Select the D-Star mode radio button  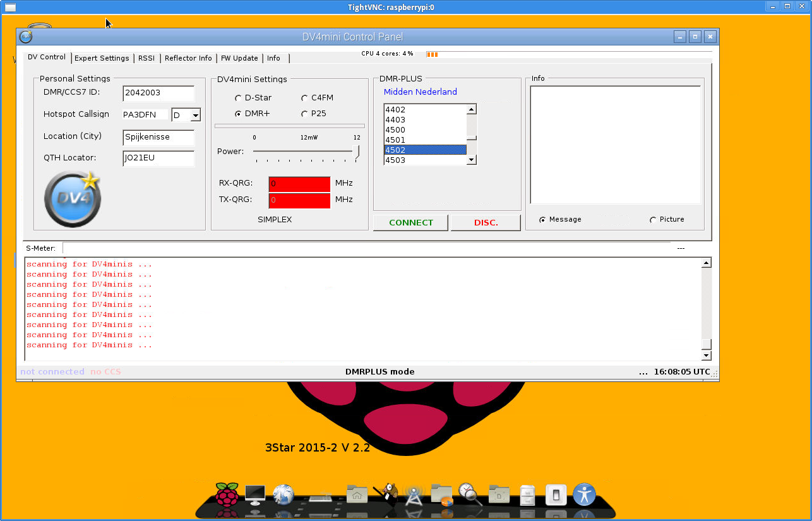(238, 98)
